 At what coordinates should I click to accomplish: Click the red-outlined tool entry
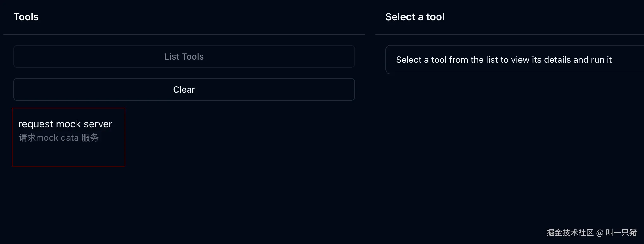tap(68, 137)
